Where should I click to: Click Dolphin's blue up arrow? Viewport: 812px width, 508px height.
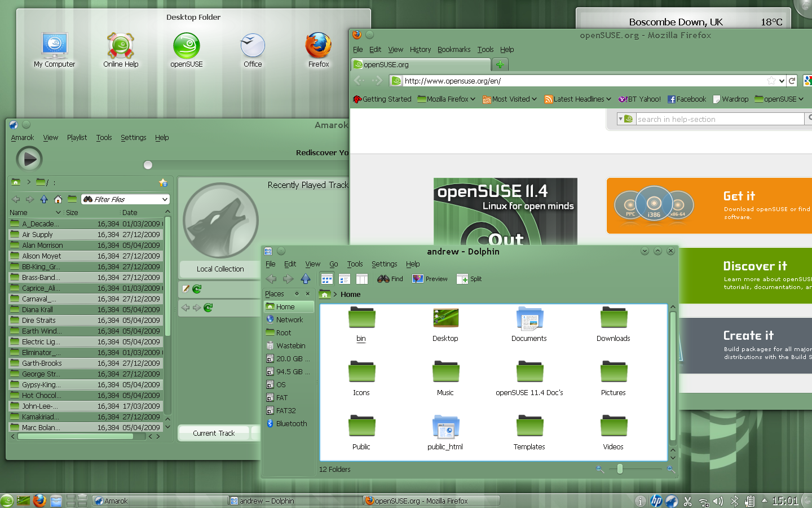306,279
